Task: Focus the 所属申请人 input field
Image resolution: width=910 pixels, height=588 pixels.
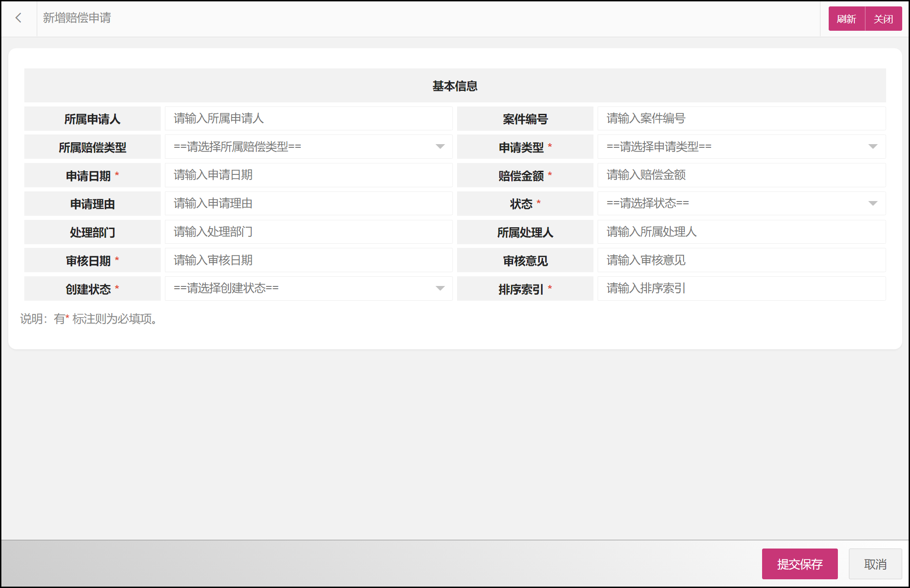Action: point(308,118)
